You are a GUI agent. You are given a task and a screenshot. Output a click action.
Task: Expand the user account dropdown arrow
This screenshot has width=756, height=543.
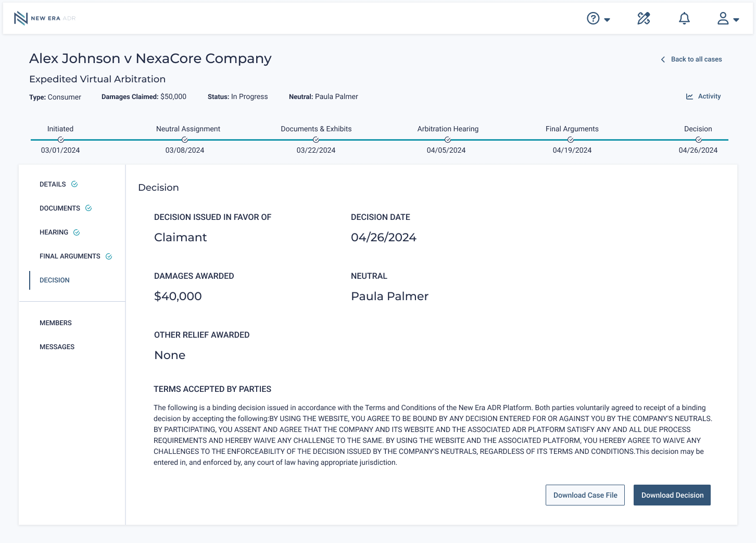tap(736, 20)
